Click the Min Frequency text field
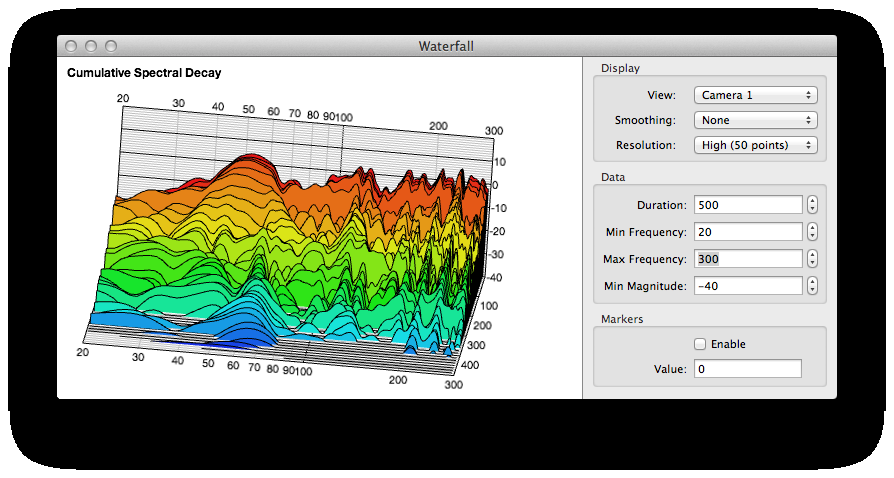Viewport: 894px width, 478px height. click(748, 232)
